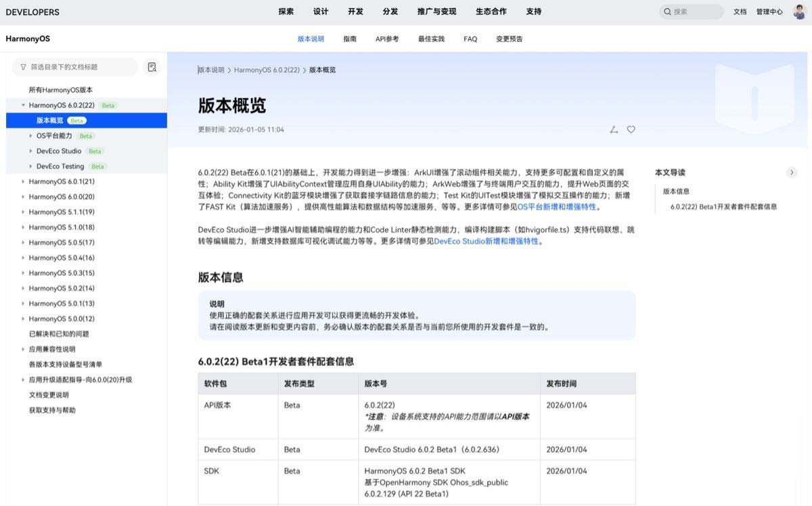The width and height of the screenshot is (812, 506).
Task: Expand the HarmonyOS 5.1.1(19) node
Action: coord(23,212)
